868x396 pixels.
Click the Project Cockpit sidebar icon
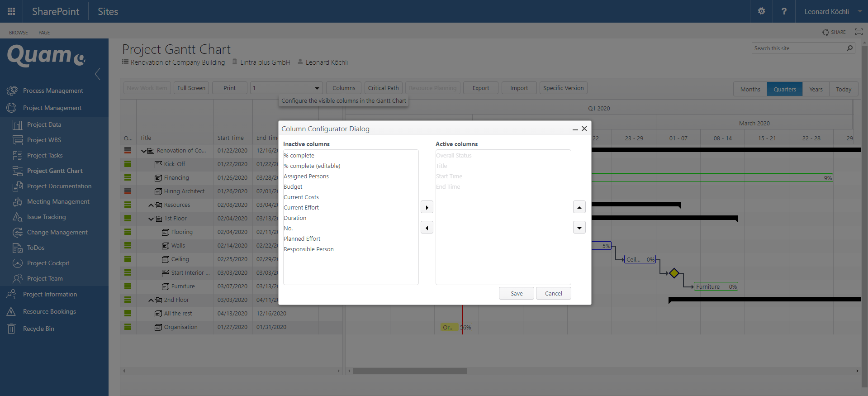point(18,263)
